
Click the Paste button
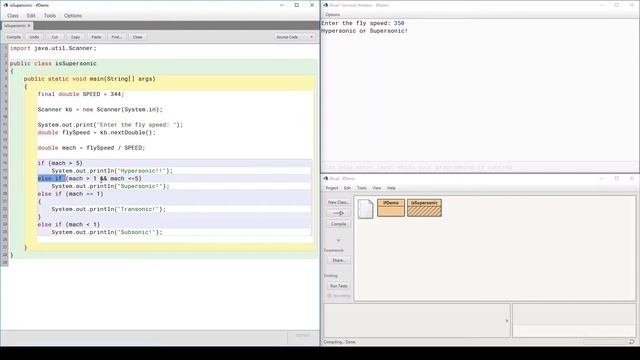point(96,37)
